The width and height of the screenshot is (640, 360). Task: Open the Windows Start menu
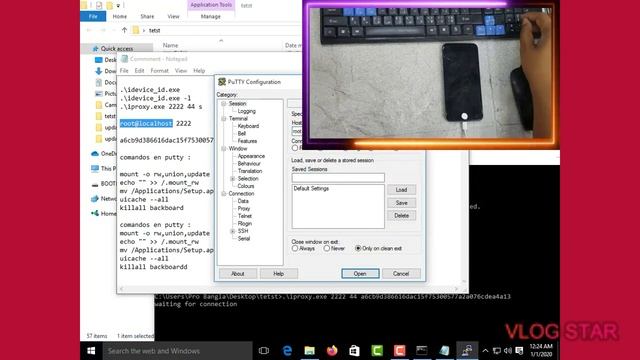pyautogui.click(x=91, y=351)
